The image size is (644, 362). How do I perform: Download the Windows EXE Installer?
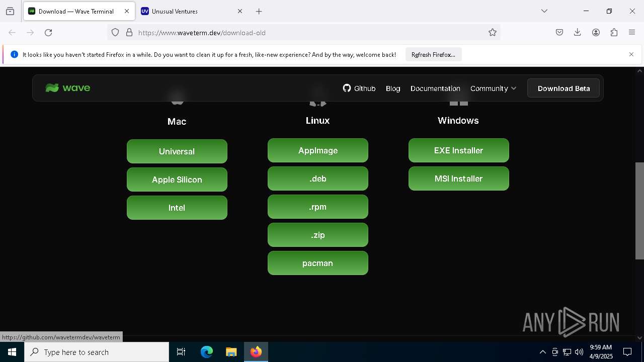459,150
